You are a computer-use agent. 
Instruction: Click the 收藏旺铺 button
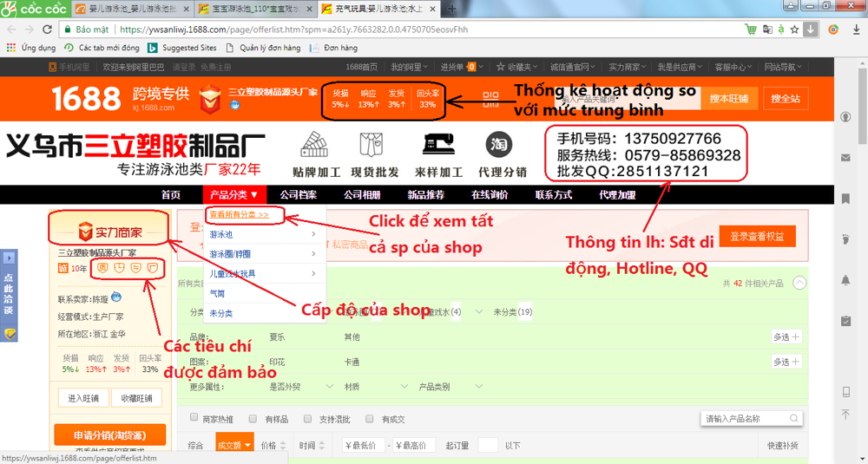click(x=137, y=398)
